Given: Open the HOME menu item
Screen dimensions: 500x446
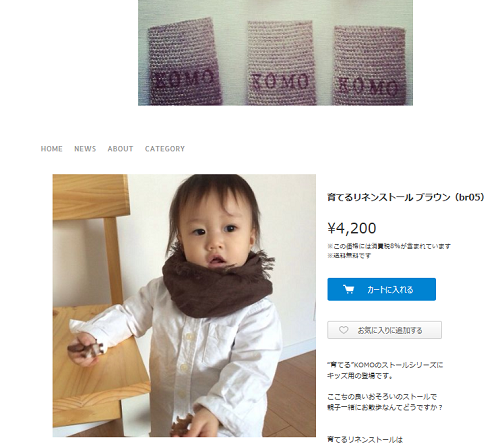Looking at the screenshot, I should coord(51,149).
